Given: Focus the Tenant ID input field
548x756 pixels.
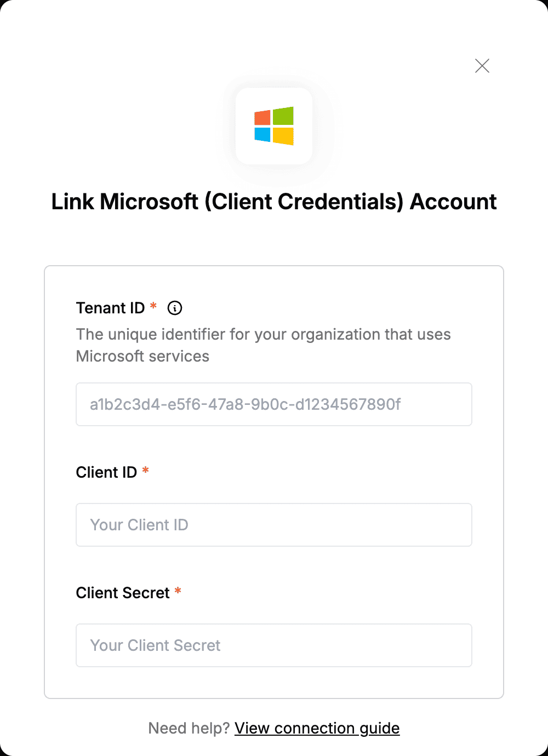Looking at the screenshot, I should (x=274, y=404).
